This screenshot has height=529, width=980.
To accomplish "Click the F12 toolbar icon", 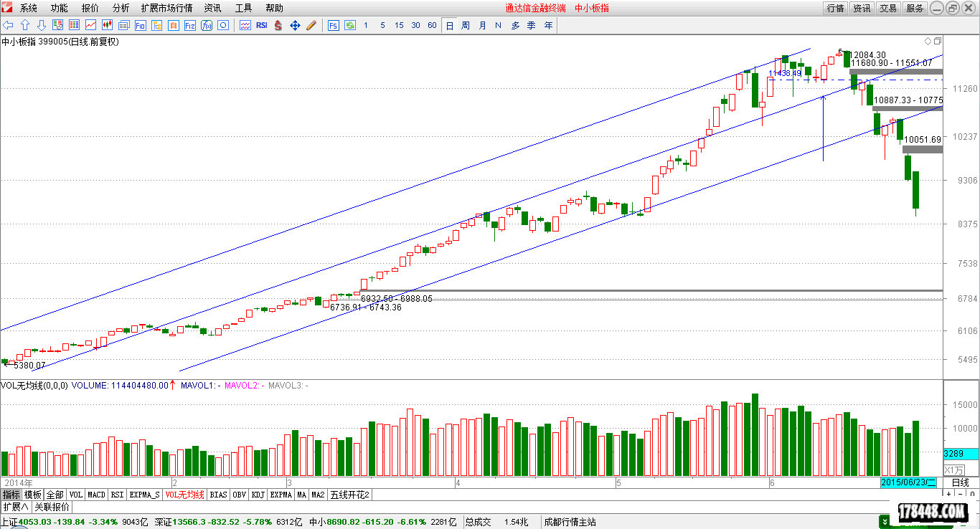I will coord(190,25).
